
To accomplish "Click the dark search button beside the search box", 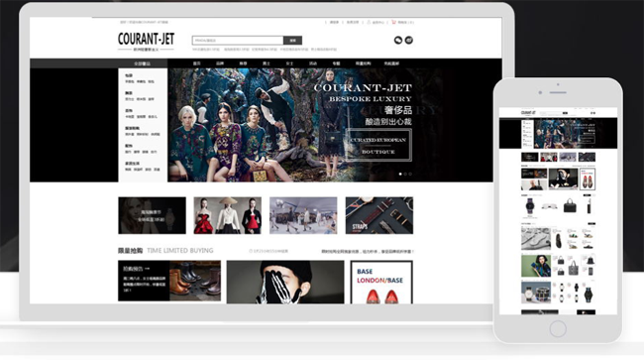I will 293,41.
